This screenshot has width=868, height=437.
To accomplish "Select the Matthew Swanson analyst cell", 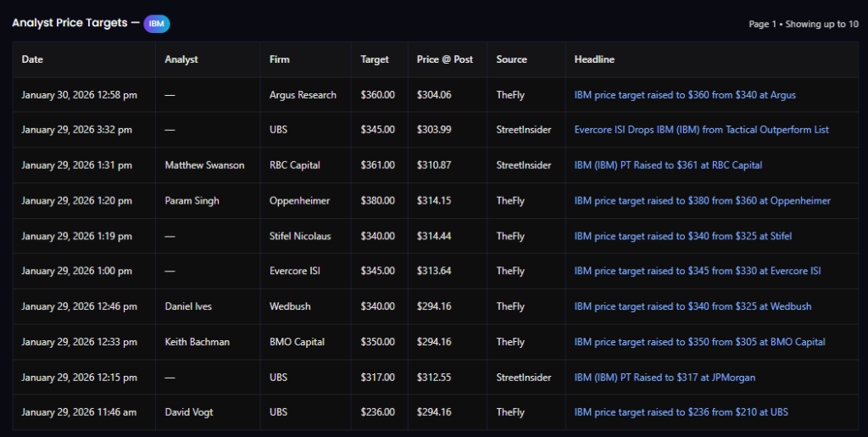I will (x=204, y=165).
